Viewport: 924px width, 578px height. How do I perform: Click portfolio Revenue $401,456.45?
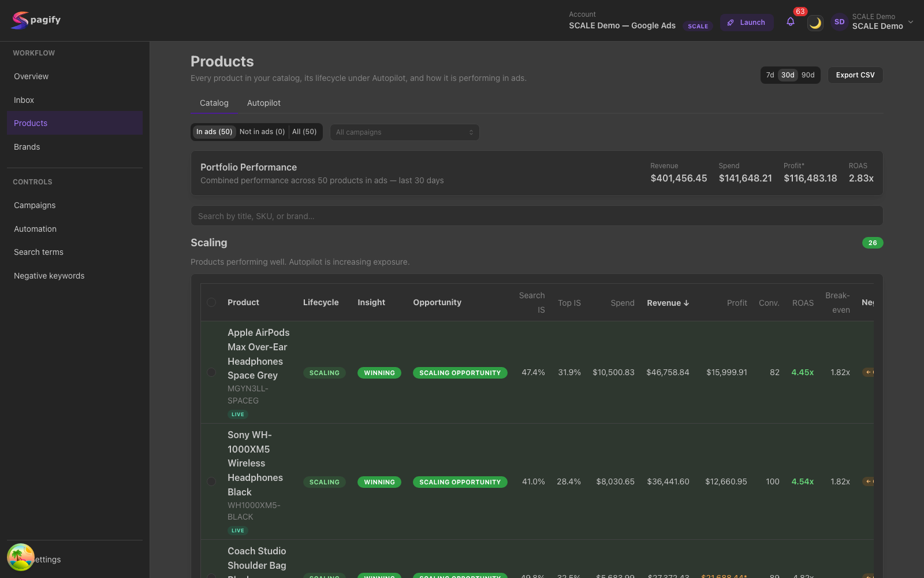coord(679,178)
